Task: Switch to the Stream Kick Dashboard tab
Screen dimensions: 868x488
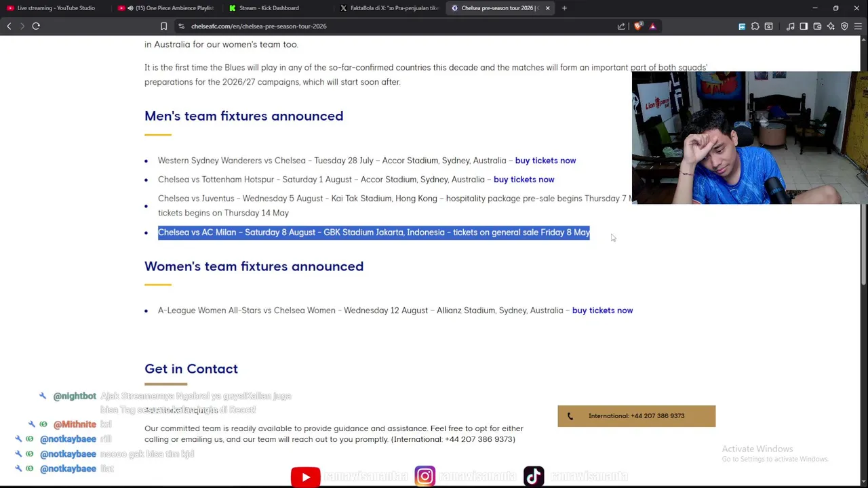Action: click(x=278, y=8)
